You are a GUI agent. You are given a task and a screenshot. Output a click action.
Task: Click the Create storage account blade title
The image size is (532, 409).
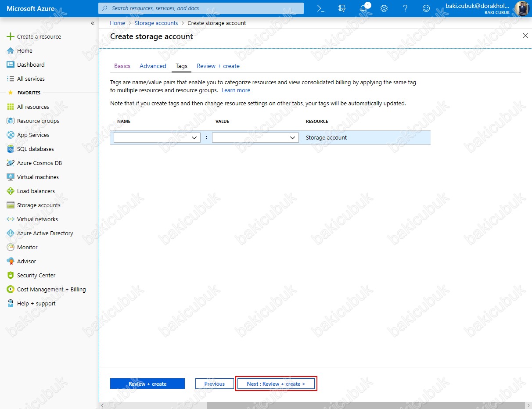(x=151, y=36)
